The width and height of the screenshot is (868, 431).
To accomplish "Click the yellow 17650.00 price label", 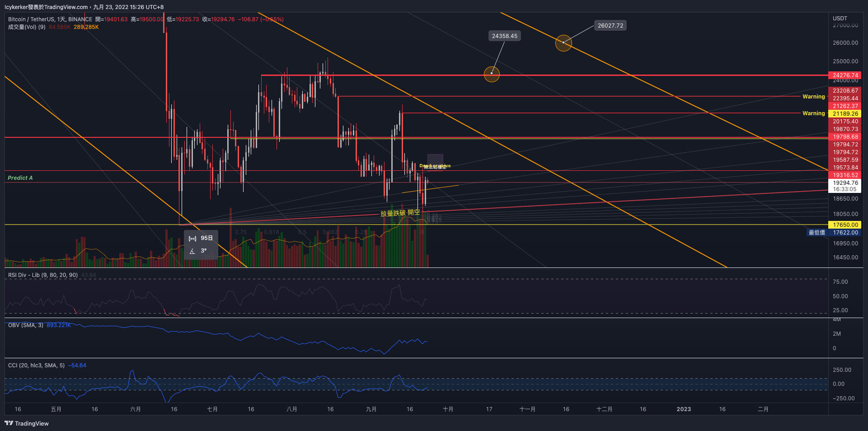I will (x=845, y=225).
